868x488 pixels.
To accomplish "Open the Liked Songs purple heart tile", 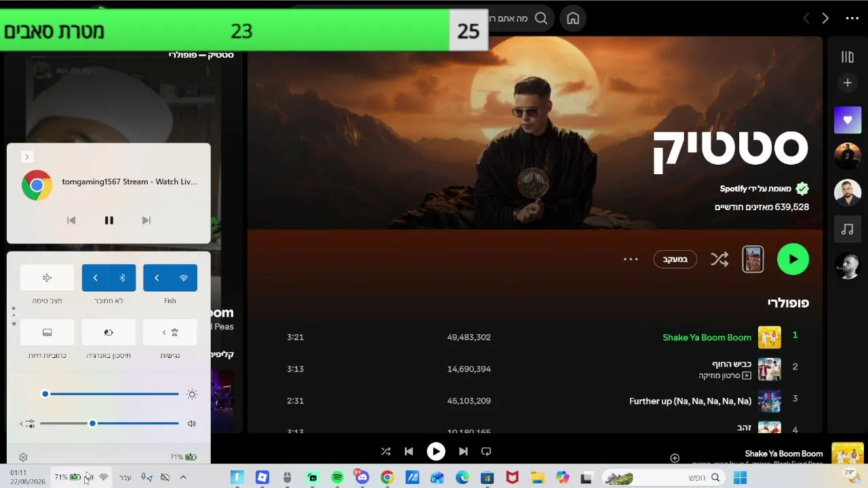I will point(848,120).
